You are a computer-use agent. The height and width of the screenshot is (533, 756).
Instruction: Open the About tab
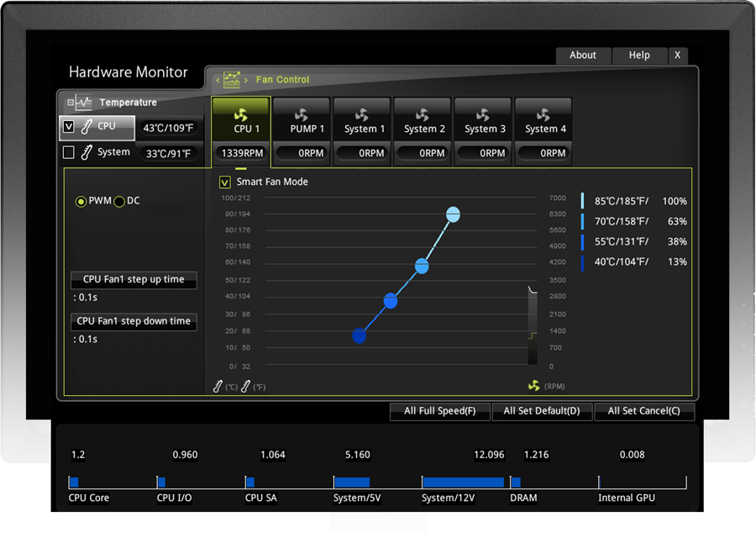pyautogui.click(x=583, y=55)
